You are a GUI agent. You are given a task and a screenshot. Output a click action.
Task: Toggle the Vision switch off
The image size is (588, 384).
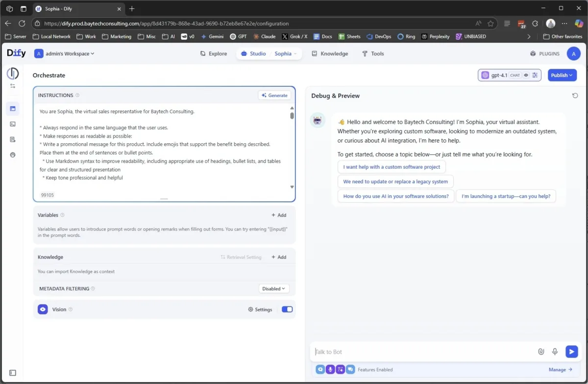(287, 309)
